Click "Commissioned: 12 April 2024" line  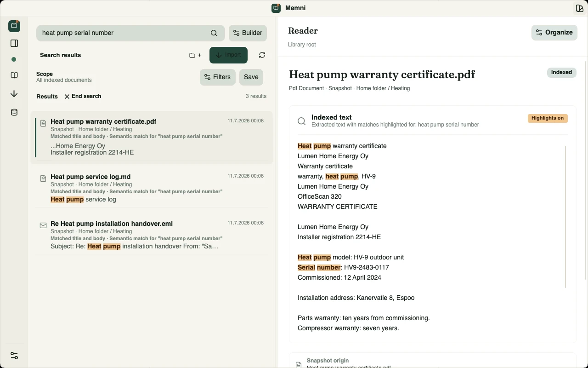[x=339, y=277]
